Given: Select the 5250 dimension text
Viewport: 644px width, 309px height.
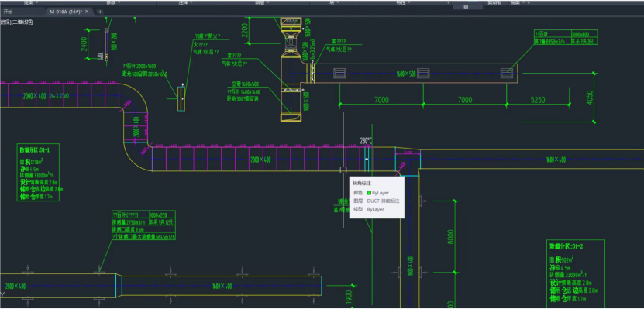Looking at the screenshot, I should 538,100.
